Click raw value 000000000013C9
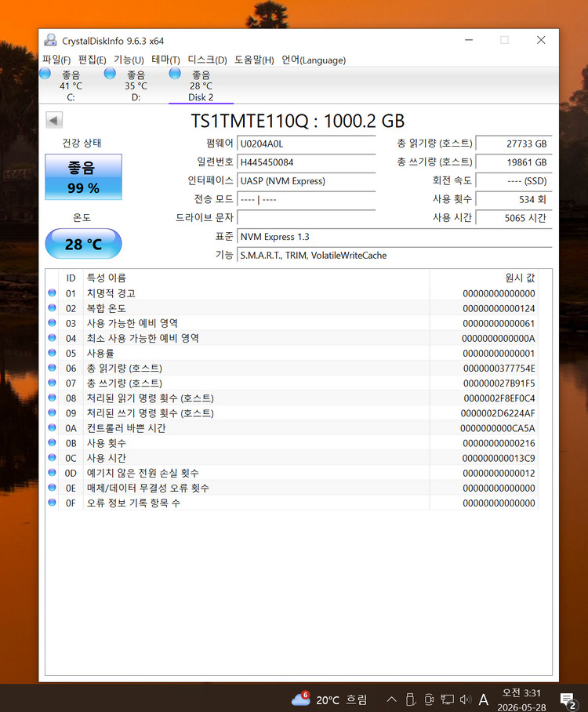 (x=499, y=458)
